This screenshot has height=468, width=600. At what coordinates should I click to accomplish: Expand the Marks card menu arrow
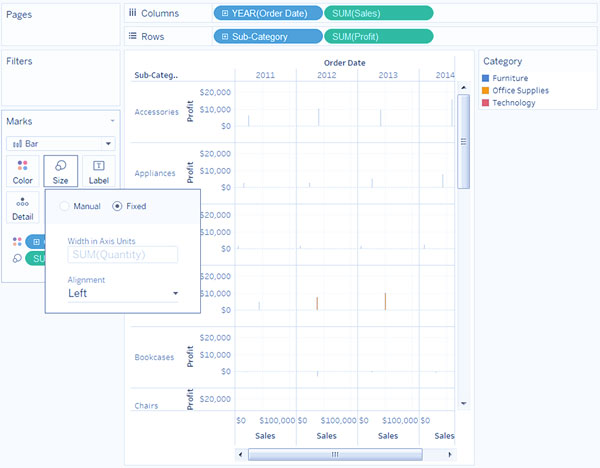coord(112,121)
